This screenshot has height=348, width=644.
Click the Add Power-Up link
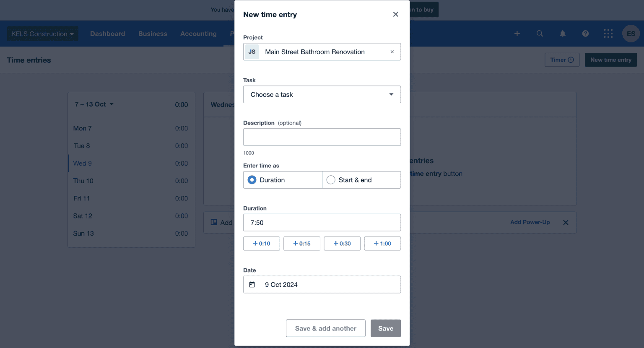pyautogui.click(x=530, y=222)
